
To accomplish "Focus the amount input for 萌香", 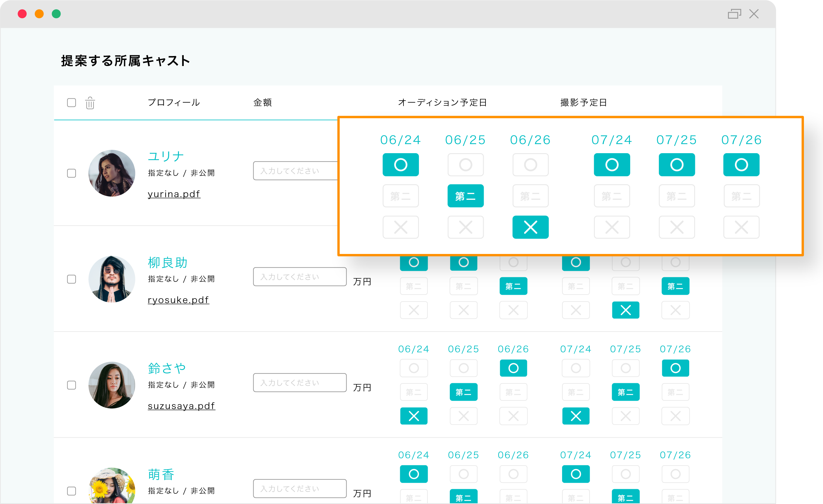I will click(x=300, y=488).
